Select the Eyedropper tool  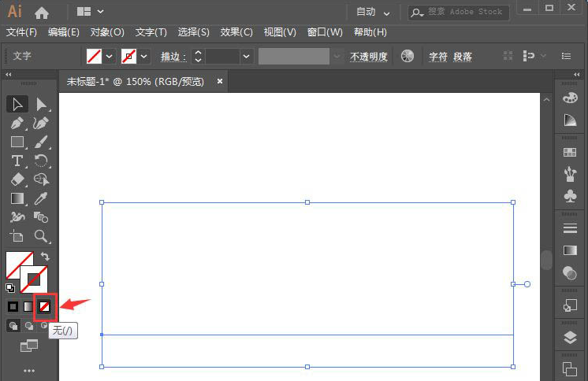(41, 198)
